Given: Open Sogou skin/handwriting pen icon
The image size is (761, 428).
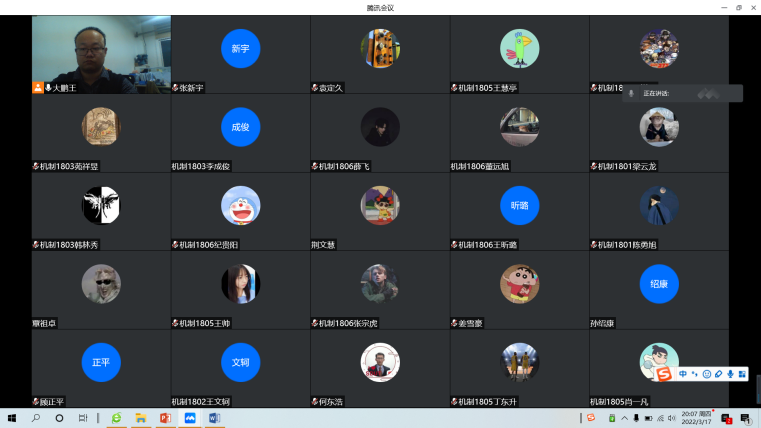Looking at the screenshot, I should coord(718,374).
